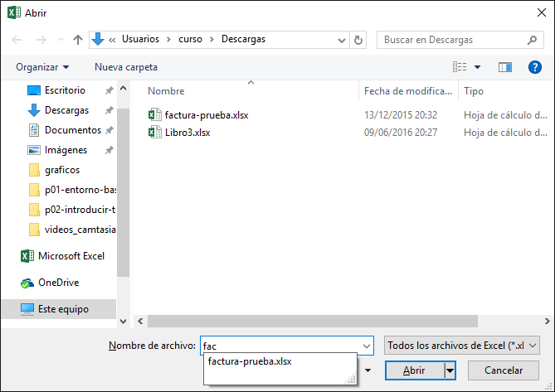Click the Descargas breadcrumb in address bar
Image resolution: width=555 pixels, height=392 pixels.
[x=243, y=39]
